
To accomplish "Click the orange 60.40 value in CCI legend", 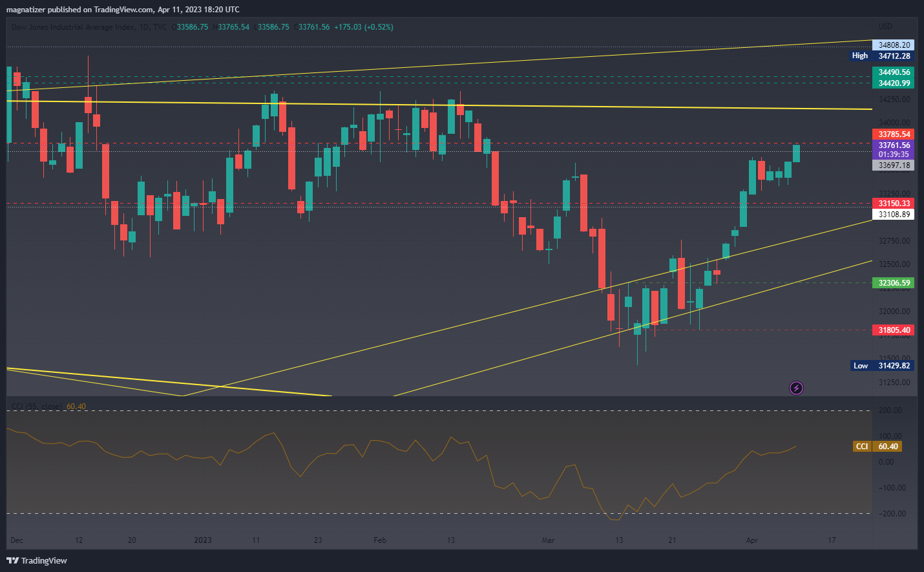I will pyautogui.click(x=76, y=407).
